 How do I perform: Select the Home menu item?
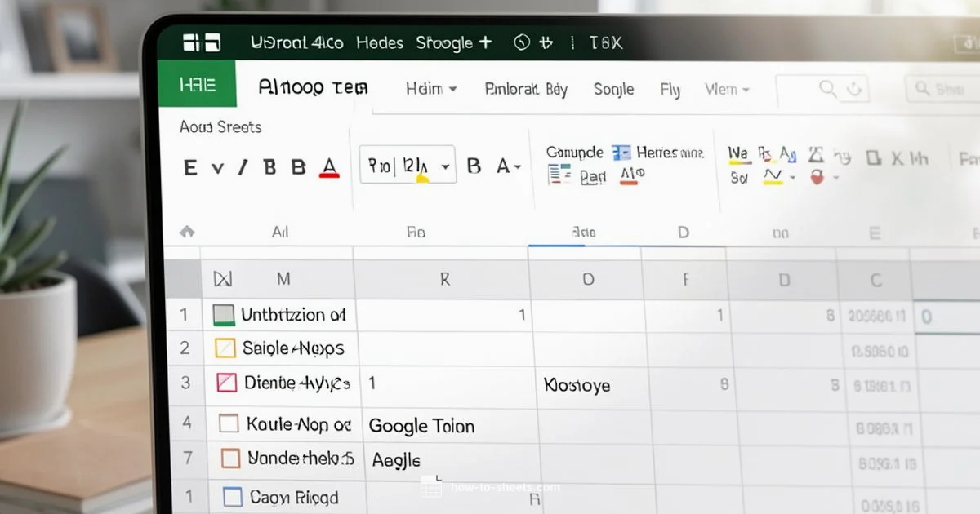pyautogui.click(x=425, y=90)
